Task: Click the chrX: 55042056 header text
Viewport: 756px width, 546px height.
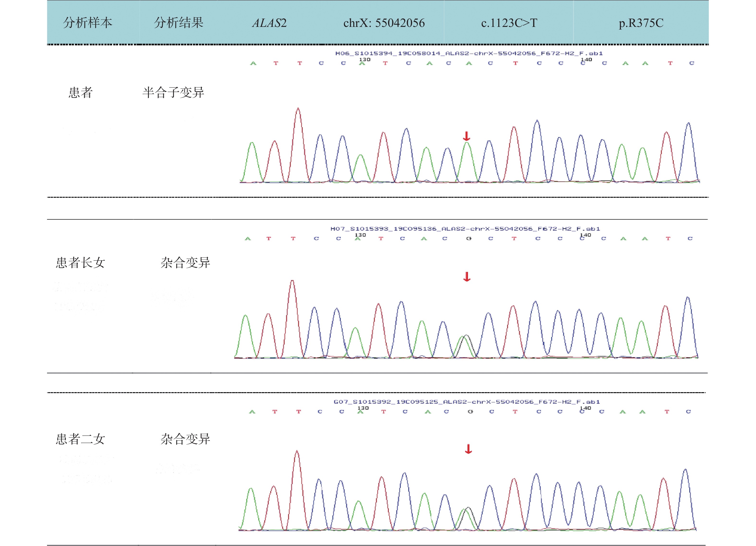Action: point(384,23)
